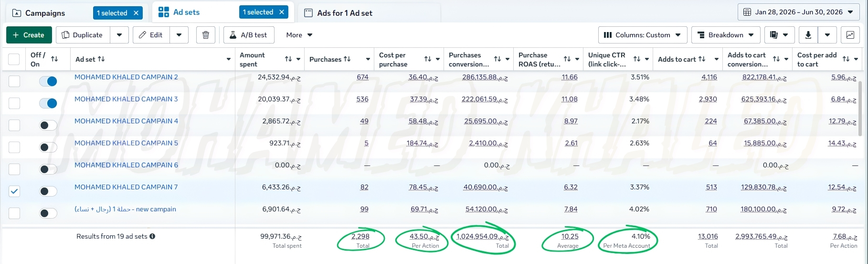The width and height of the screenshot is (868, 264).
Task: Turn off MOHAMED KHALED CAMPAIN 2 toggle
Action: point(48,81)
